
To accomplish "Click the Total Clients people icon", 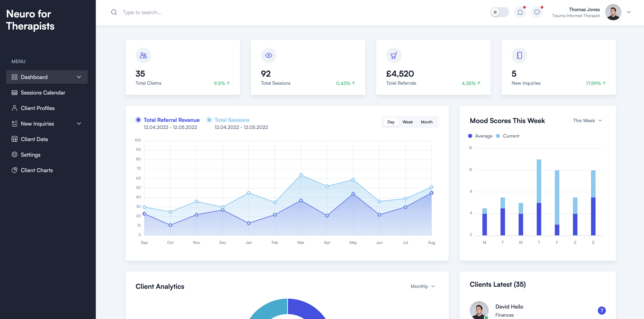I will [x=143, y=55].
